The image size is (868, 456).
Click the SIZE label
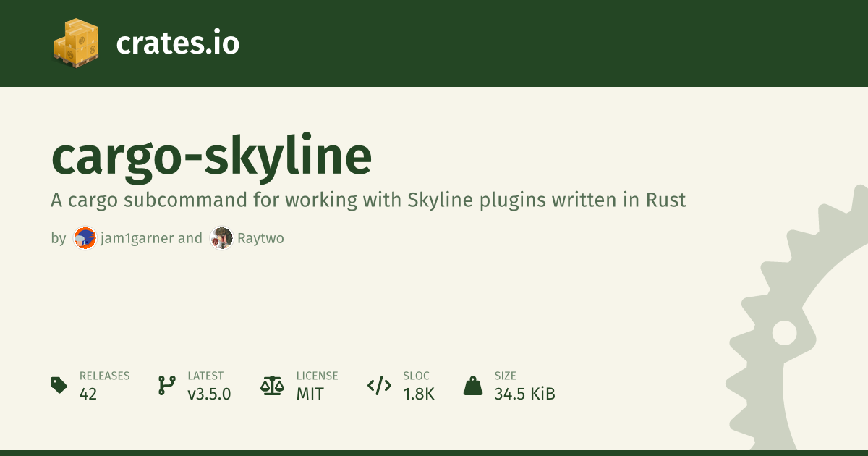pyautogui.click(x=506, y=376)
